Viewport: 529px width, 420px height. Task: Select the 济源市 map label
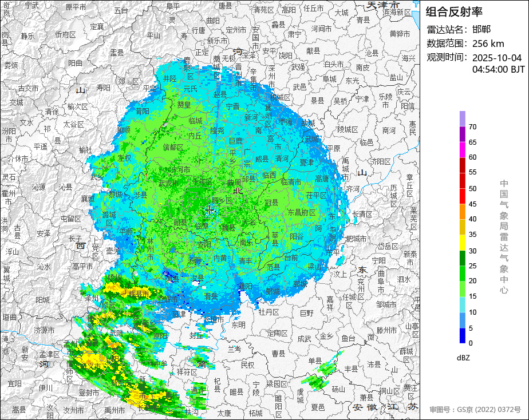pos(44,330)
